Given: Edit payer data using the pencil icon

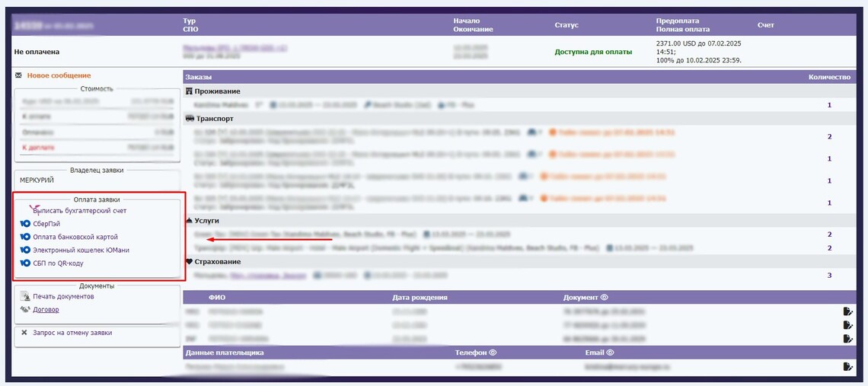Looking at the screenshot, I should (847, 366).
